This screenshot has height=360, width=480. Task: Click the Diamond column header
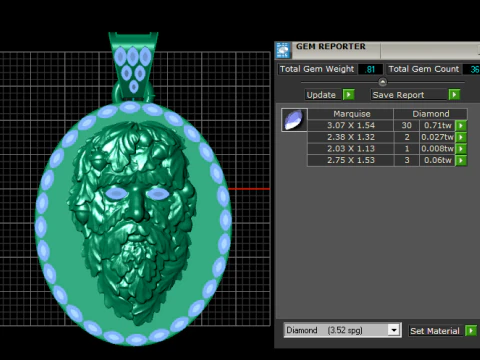pyautogui.click(x=430, y=114)
